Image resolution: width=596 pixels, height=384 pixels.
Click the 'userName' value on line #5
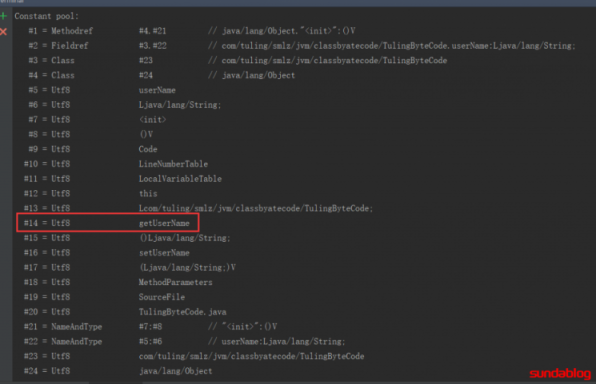(x=157, y=90)
